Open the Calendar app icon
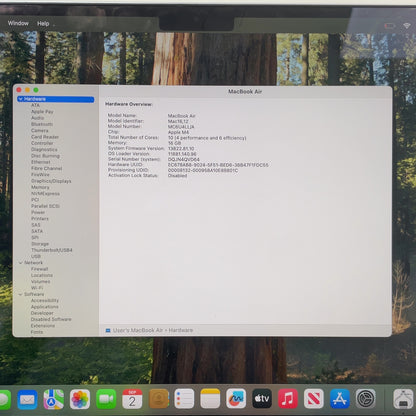The width and height of the screenshot is (416, 416). point(132,399)
